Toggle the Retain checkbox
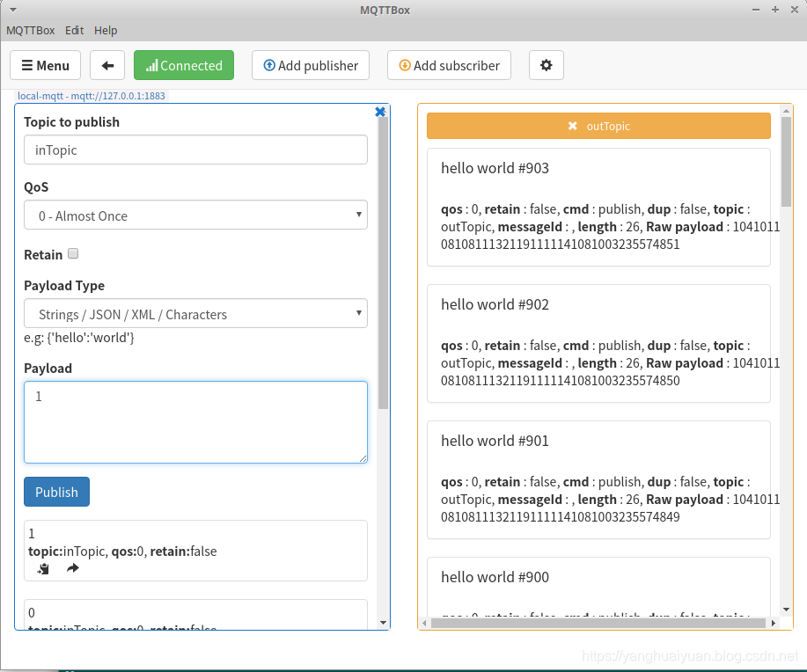The image size is (807, 672). 73,253
